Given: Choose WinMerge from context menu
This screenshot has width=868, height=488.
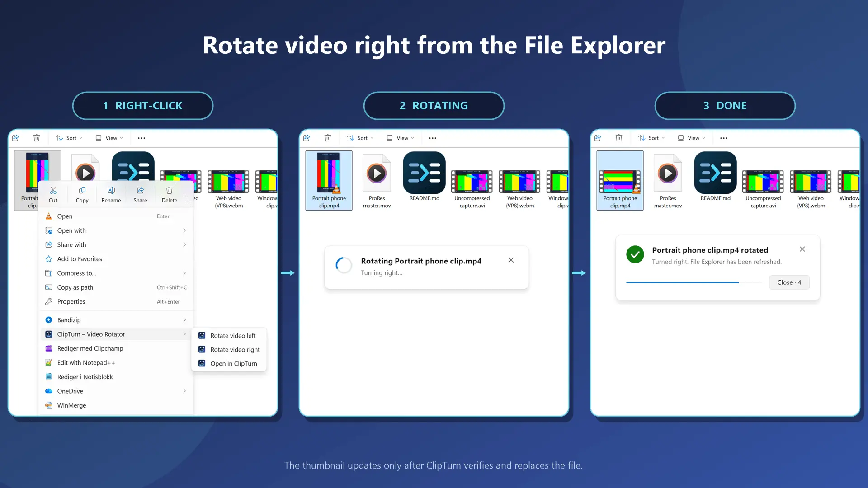Looking at the screenshot, I should [x=116, y=405].
